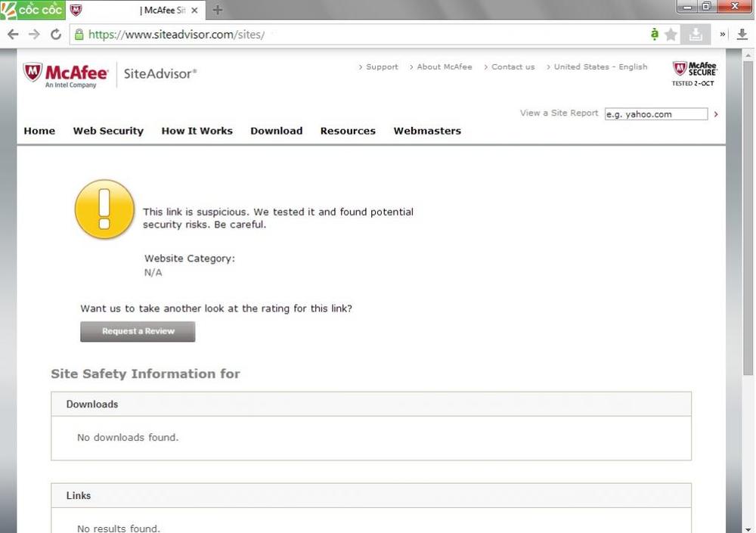Click the Downloads section header

[x=371, y=404]
